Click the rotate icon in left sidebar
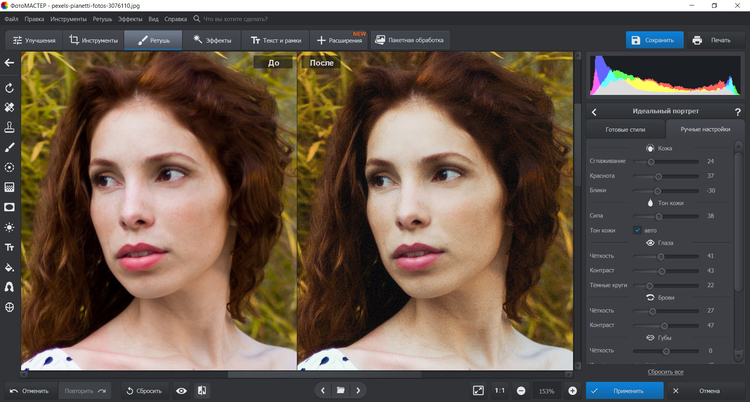The height and width of the screenshot is (402, 750). point(9,88)
